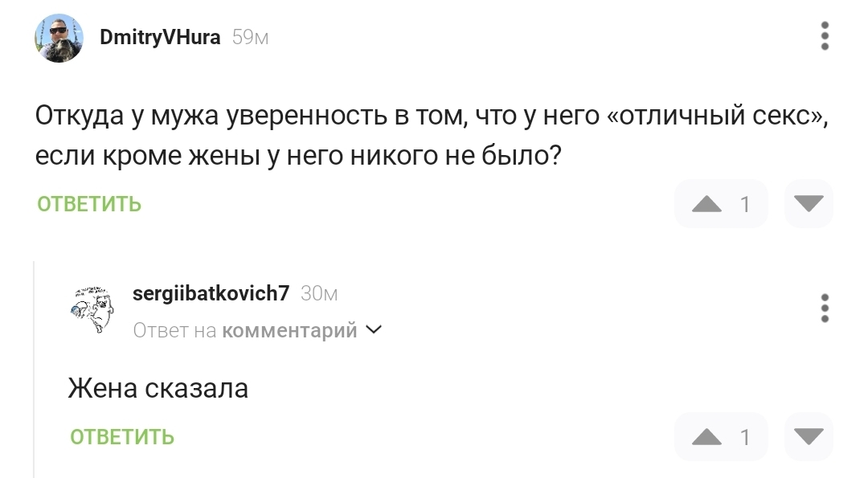The height and width of the screenshot is (478, 868).
Task: Open the three-dot menu on sergiibatkovich7's reply
Action: click(825, 308)
